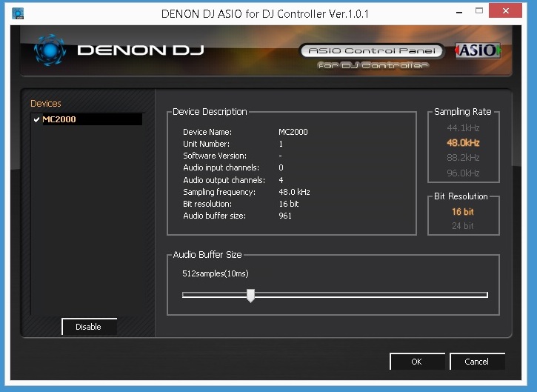Click the app icon in title bar

[17, 13]
